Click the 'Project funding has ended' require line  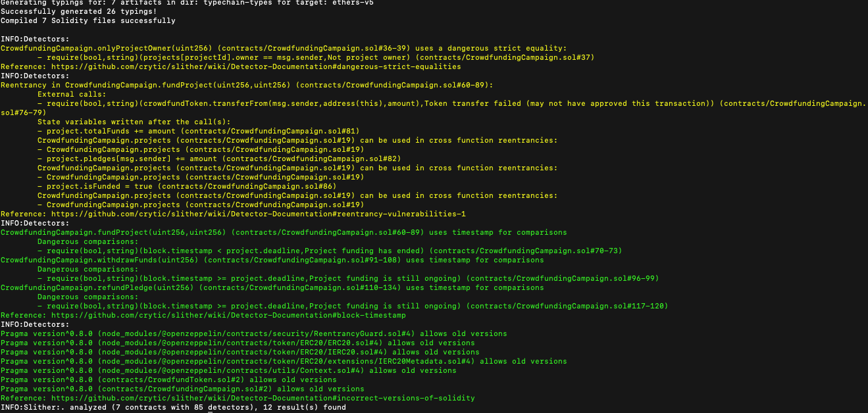pyautogui.click(x=330, y=251)
